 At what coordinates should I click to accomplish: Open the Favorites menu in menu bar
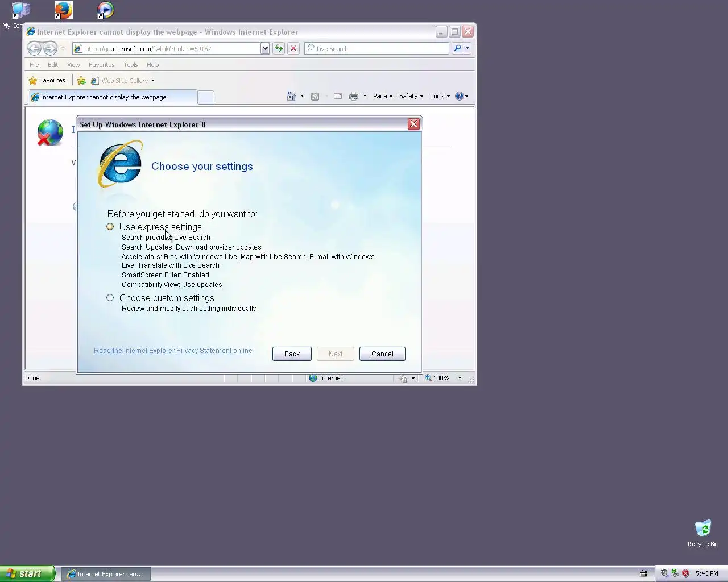tap(102, 65)
